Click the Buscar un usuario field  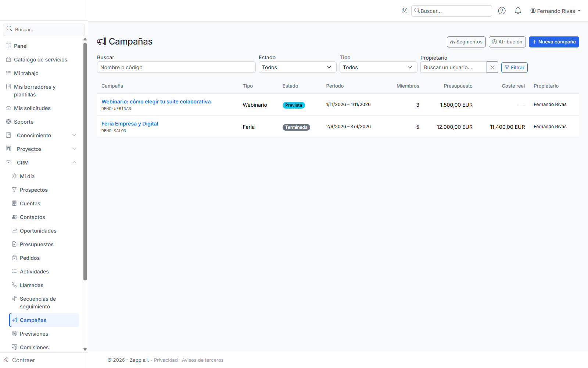[453, 67]
